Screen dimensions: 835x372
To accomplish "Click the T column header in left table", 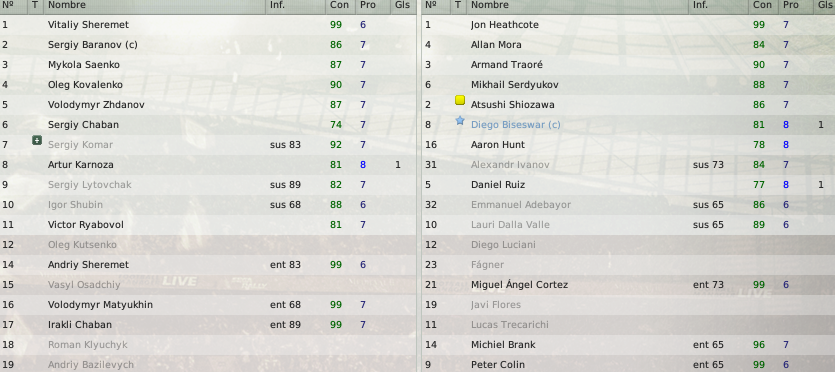I will [35, 5].
